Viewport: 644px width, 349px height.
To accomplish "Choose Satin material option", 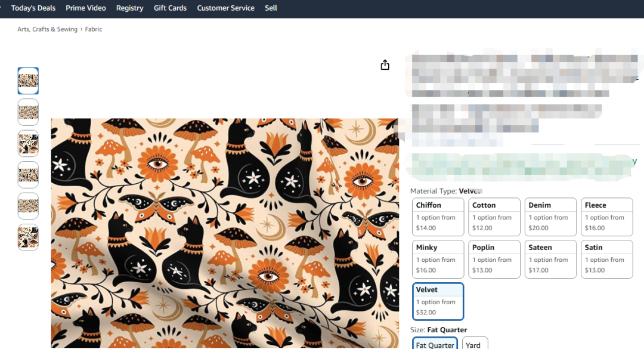I will coord(606,260).
